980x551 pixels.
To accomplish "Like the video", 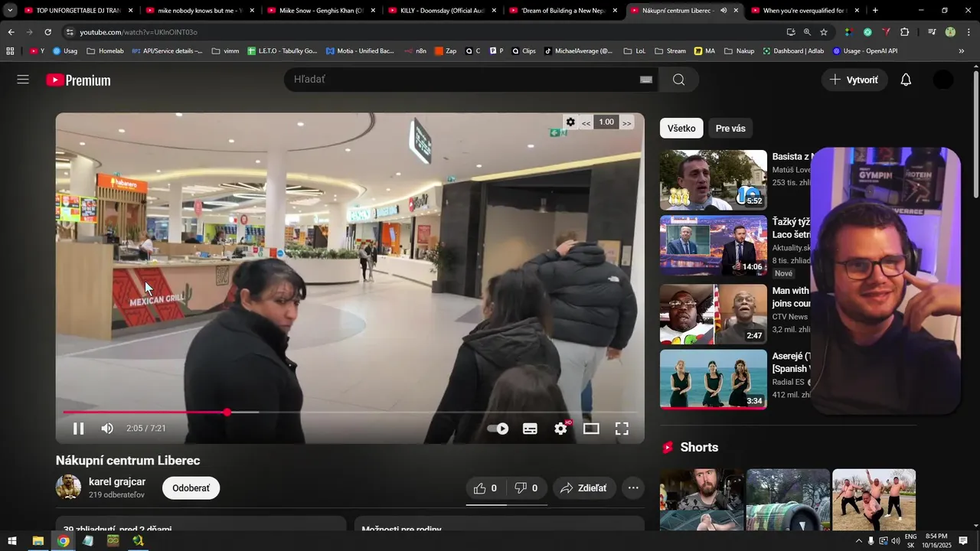I will 485,488.
